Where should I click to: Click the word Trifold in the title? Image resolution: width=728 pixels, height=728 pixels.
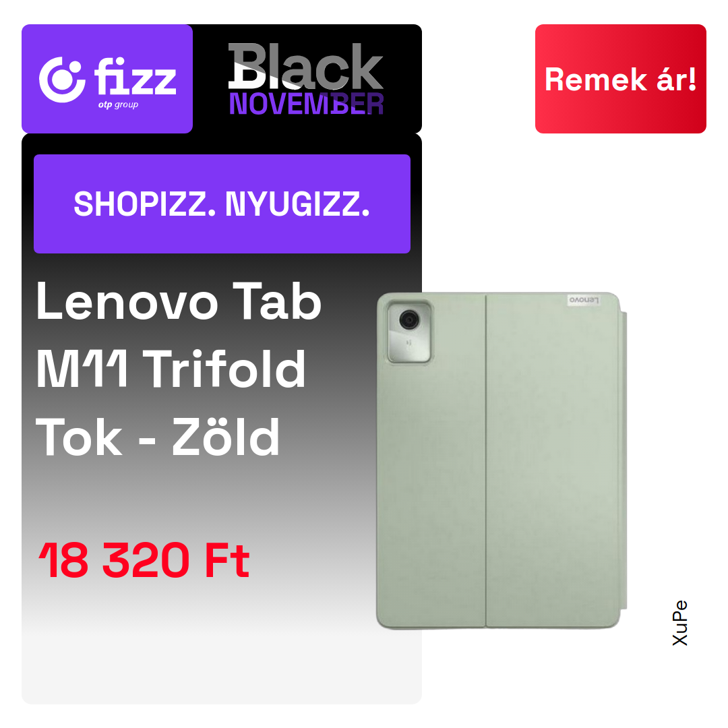pos(224,369)
